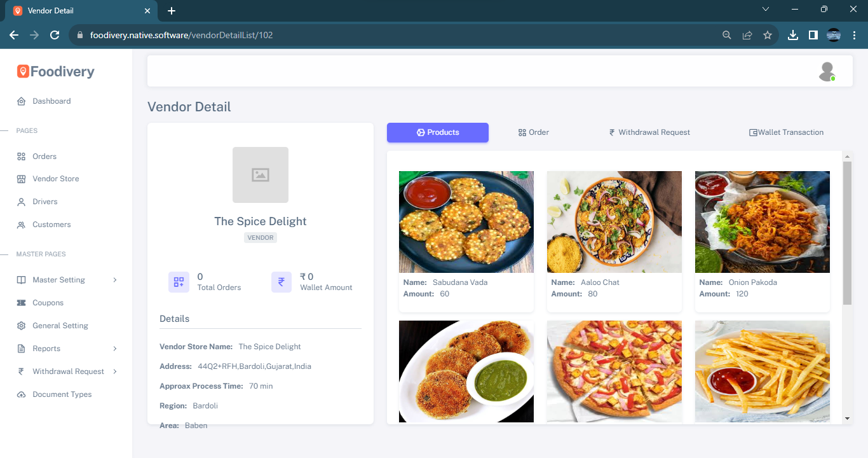This screenshot has height=458, width=868.
Task: Click the Dashboard home icon in sidebar
Action: [x=21, y=101]
